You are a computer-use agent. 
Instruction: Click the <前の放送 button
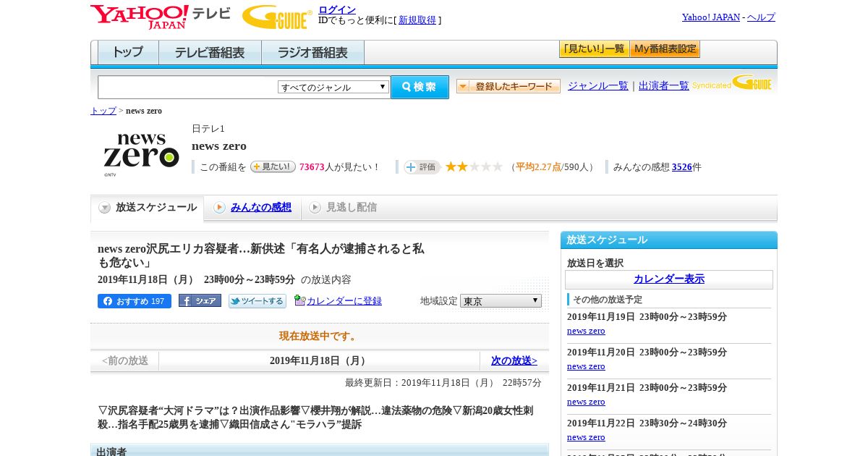[125, 360]
